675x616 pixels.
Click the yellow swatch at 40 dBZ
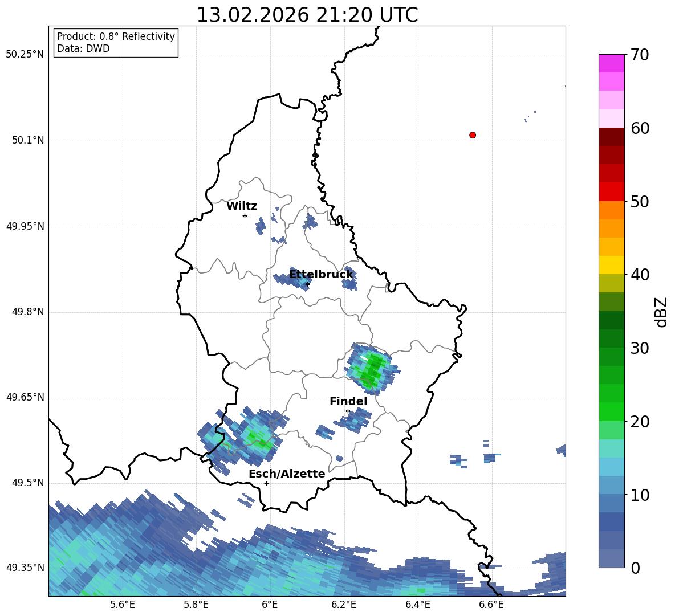tap(611, 264)
